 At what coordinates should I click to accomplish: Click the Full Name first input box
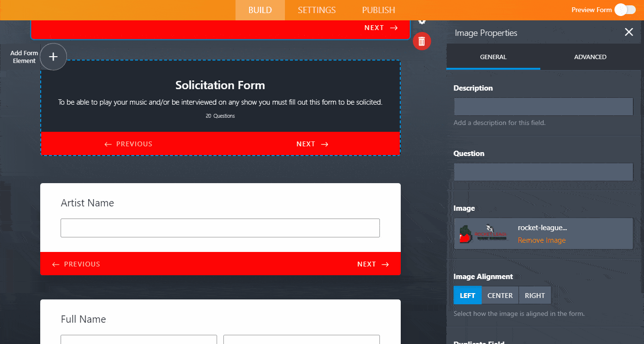coord(139,339)
